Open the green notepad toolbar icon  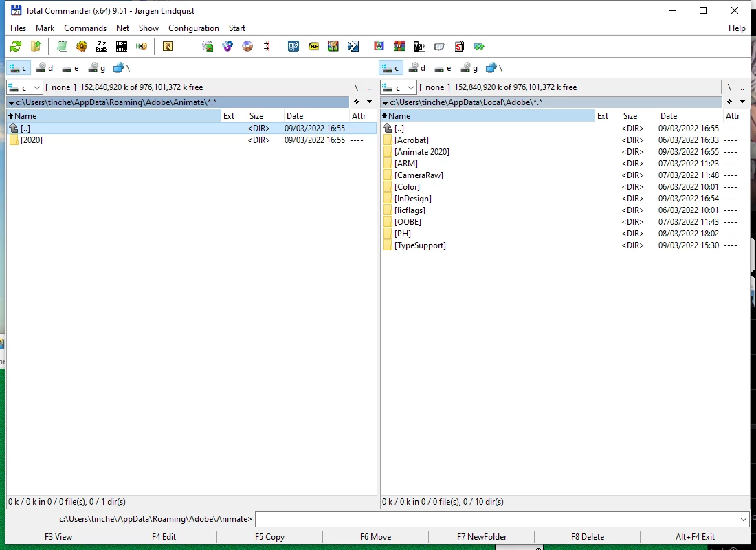(62, 46)
